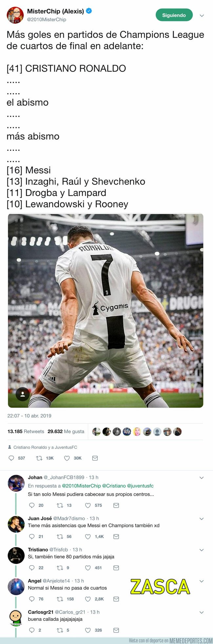Open MisterChip's profile avatar
This screenshot has height=644, width=213.
coord(15,15)
